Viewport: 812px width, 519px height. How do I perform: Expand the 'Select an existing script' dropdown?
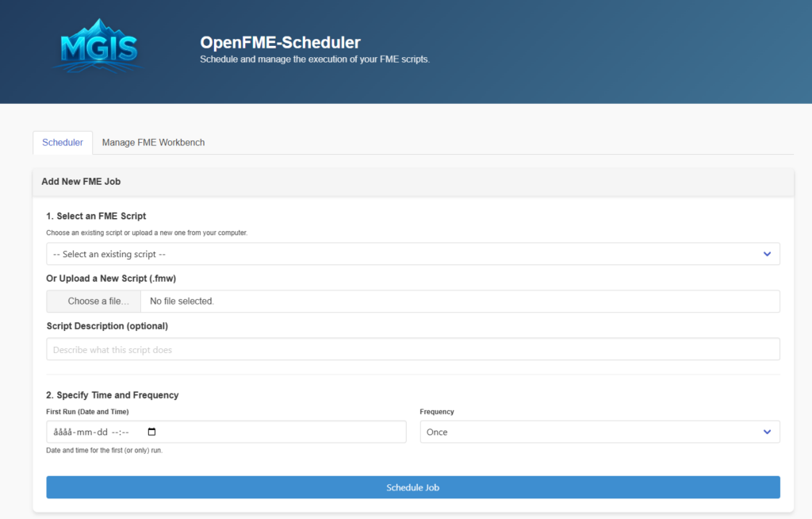(412, 254)
